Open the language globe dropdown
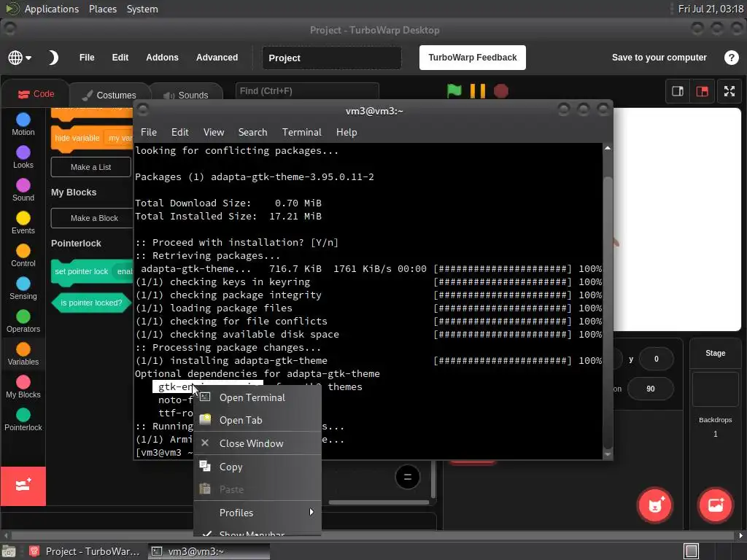This screenshot has height=560, width=747. pyautogui.click(x=20, y=58)
